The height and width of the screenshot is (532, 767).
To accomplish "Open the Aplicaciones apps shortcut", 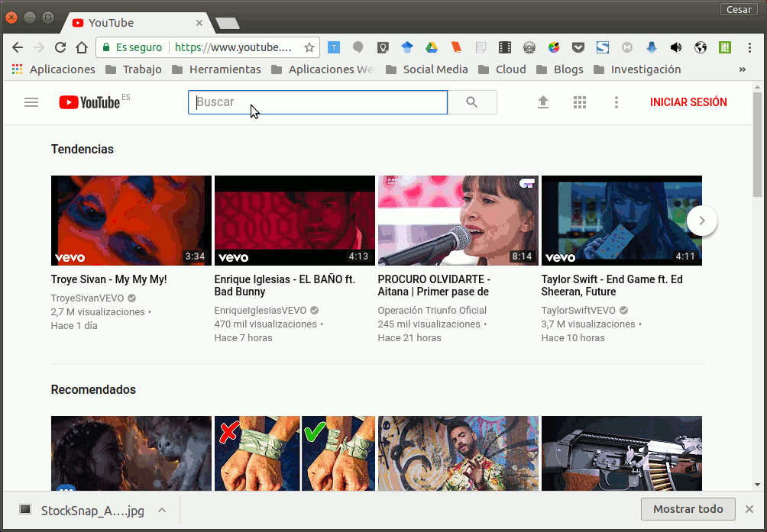I will coord(53,69).
